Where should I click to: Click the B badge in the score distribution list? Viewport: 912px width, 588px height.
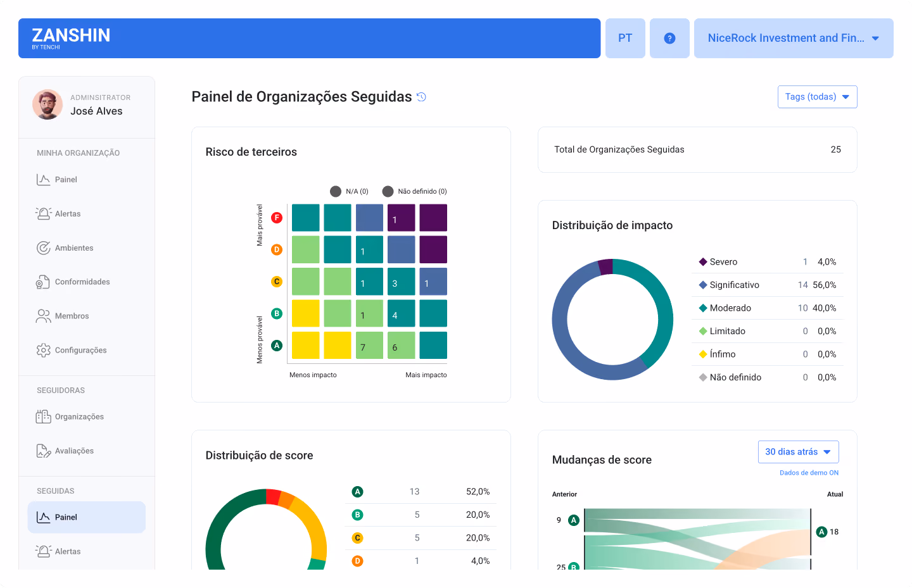[358, 515]
